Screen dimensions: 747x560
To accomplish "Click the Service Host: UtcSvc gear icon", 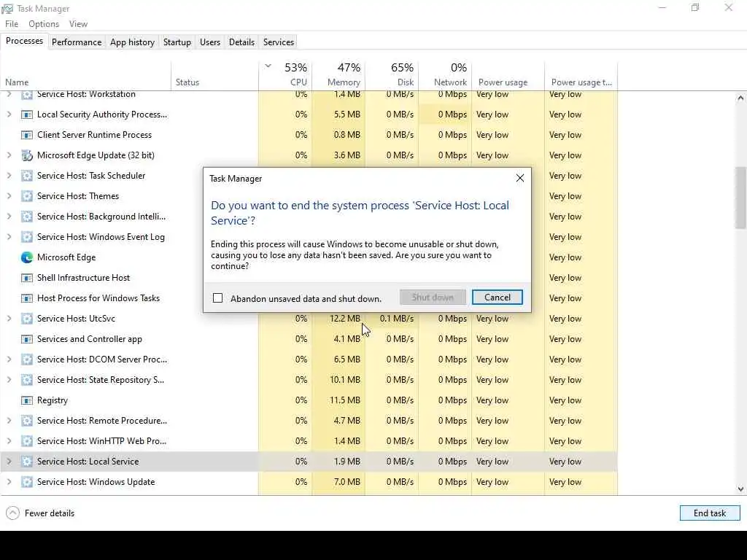I will coord(27,319).
